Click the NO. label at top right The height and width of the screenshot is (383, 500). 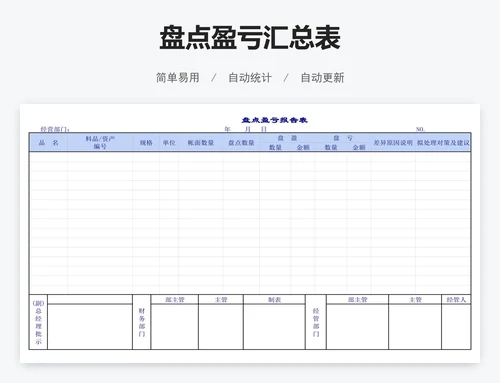pos(420,129)
